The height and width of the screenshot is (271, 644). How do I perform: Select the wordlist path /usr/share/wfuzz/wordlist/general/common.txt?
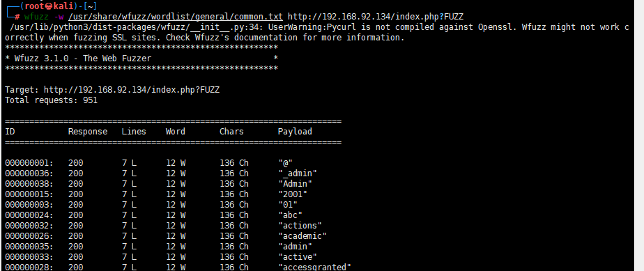tap(176, 17)
